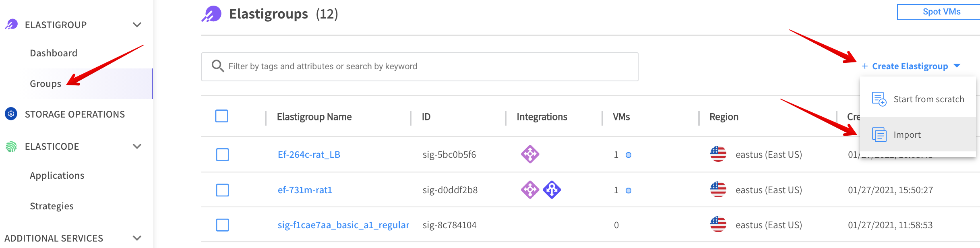The height and width of the screenshot is (248, 980).
Task: Go to Dashboard in the sidebar
Action: click(54, 53)
